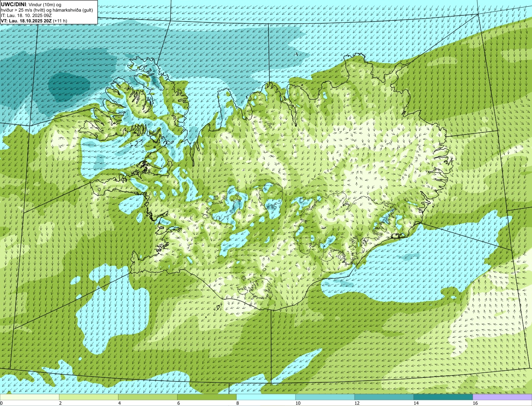The height and width of the screenshot is (406, 532).
Task: Click the light cyan 8–10 legend swatch
Action: [x=266, y=397]
